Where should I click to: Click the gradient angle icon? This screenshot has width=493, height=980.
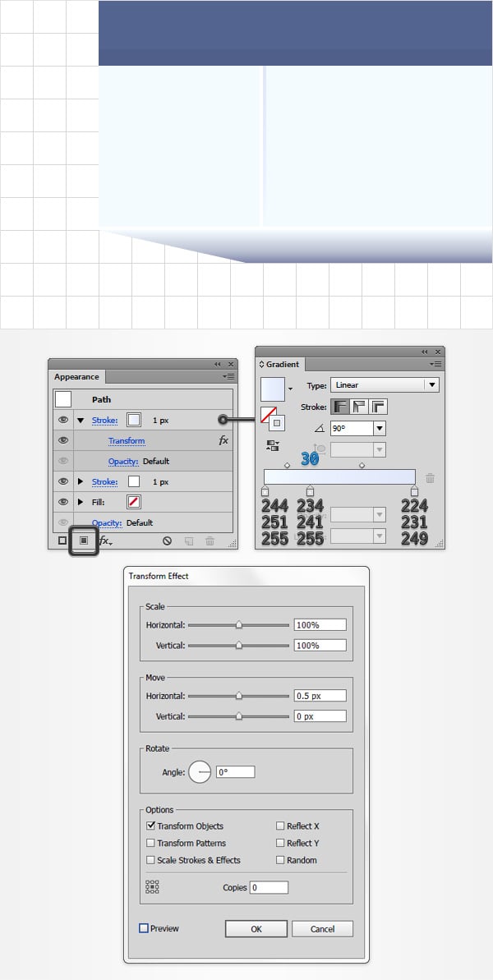point(320,429)
